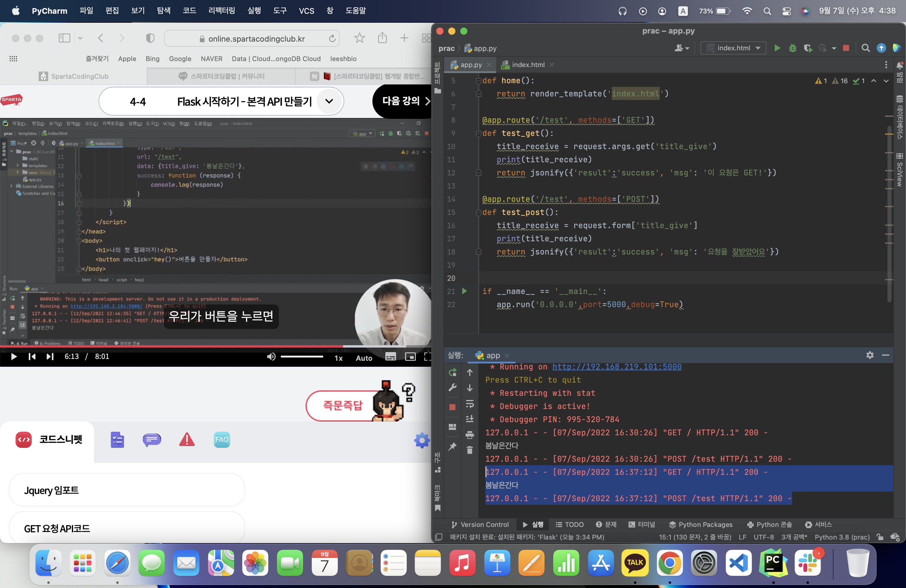Rerun app using the green rerun icon
The height and width of the screenshot is (588, 906).
pos(452,372)
